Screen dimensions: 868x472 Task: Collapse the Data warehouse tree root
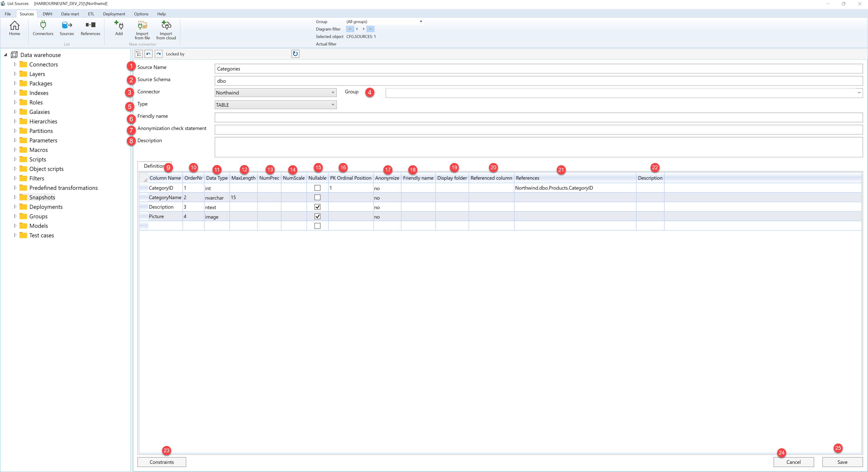coord(5,55)
